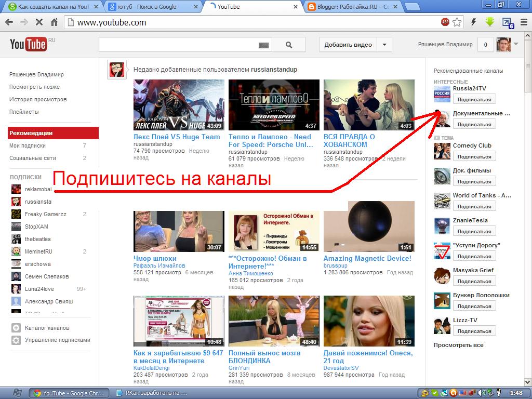Screen dimensions: 532x399
Task: Click the Добавить видео button
Action: point(348,45)
